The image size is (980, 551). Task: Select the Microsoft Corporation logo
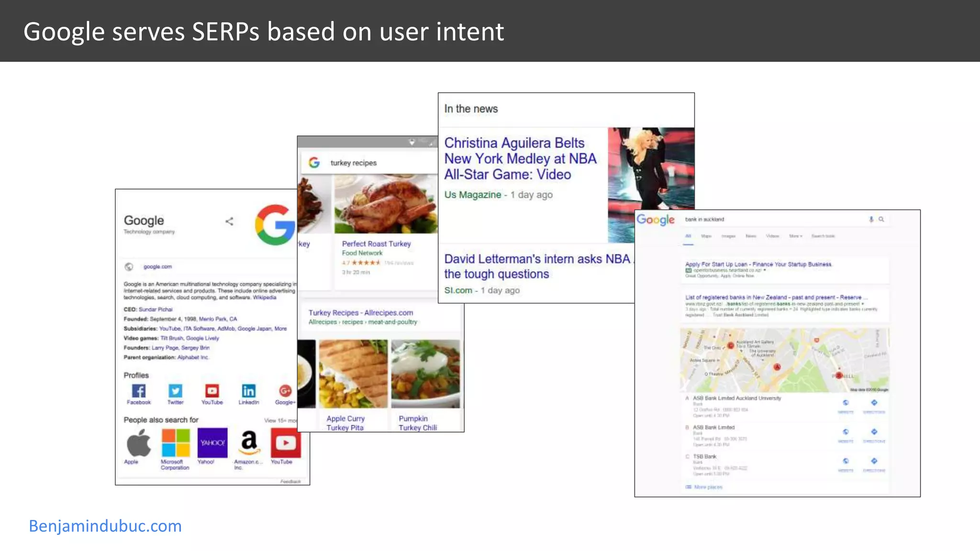(x=176, y=443)
